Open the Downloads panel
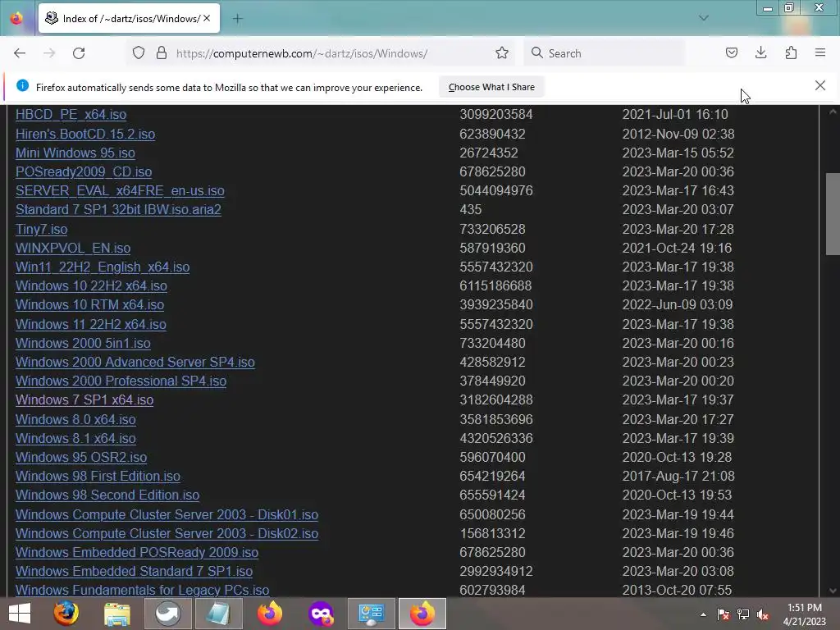Screen dimensions: 840x630 (x=760, y=53)
